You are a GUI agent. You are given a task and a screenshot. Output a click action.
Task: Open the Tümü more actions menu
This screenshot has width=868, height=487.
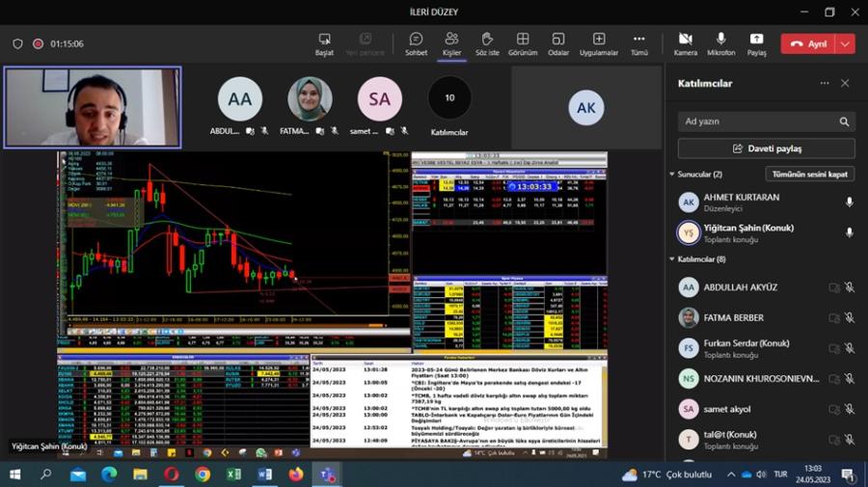(638, 40)
